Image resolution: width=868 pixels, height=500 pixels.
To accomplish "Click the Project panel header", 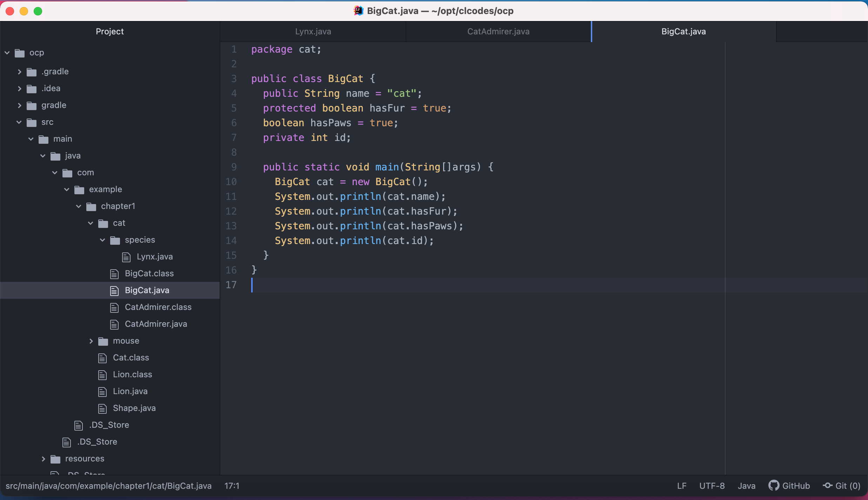I will pos(110,32).
